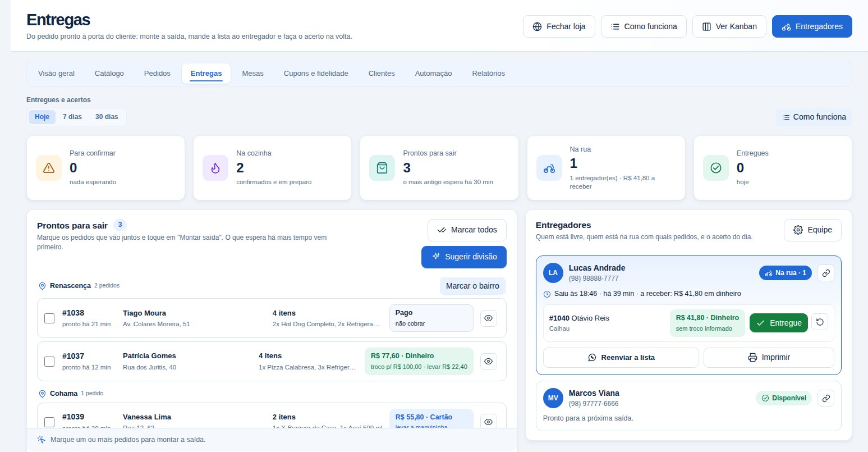The height and width of the screenshot is (452, 868).
Task: Open the Equipe settings button
Action: (x=812, y=230)
